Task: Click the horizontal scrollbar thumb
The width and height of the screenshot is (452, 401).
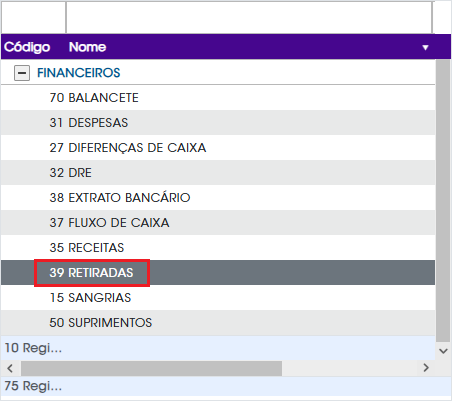Action: pyautogui.click(x=151, y=368)
